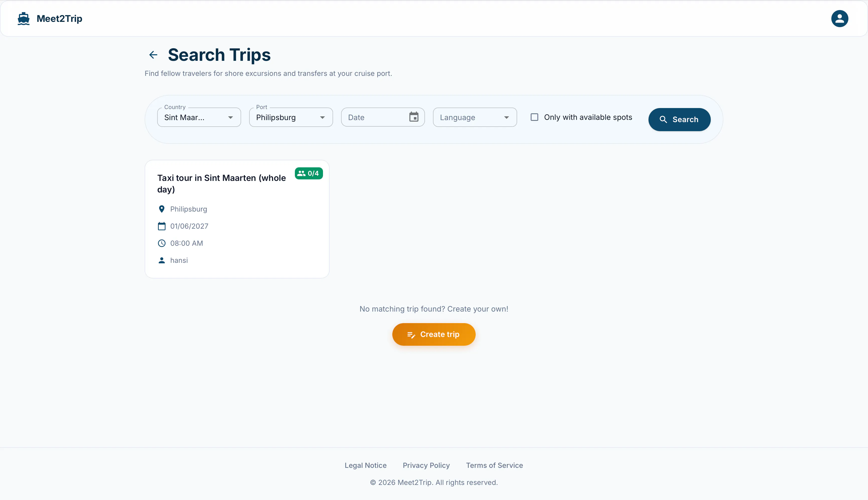Open the user account avatar menu
868x500 pixels.
point(840,19)
